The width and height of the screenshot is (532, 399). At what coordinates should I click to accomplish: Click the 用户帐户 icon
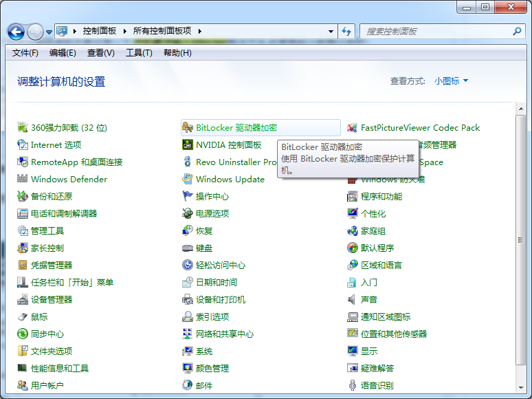pyautogui.click(x=23, y=386)
